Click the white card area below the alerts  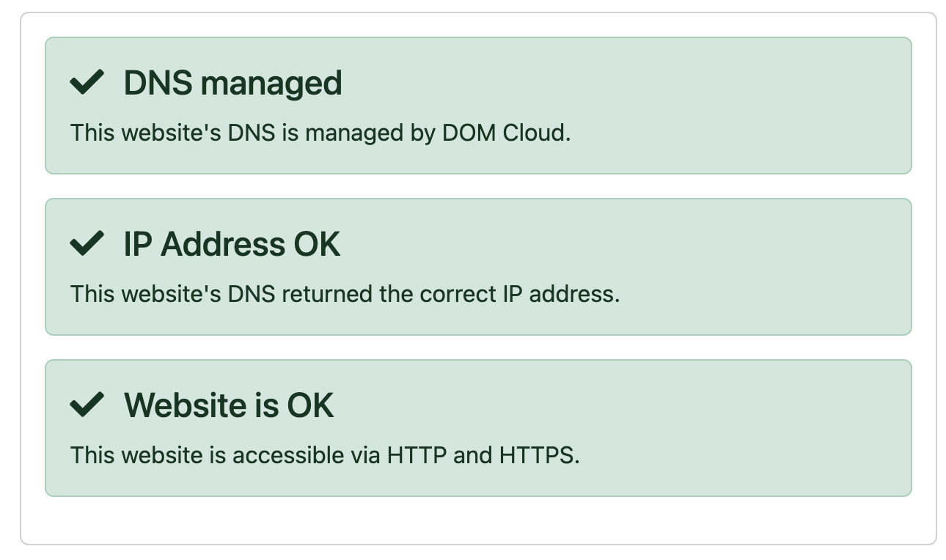point(477,520)
